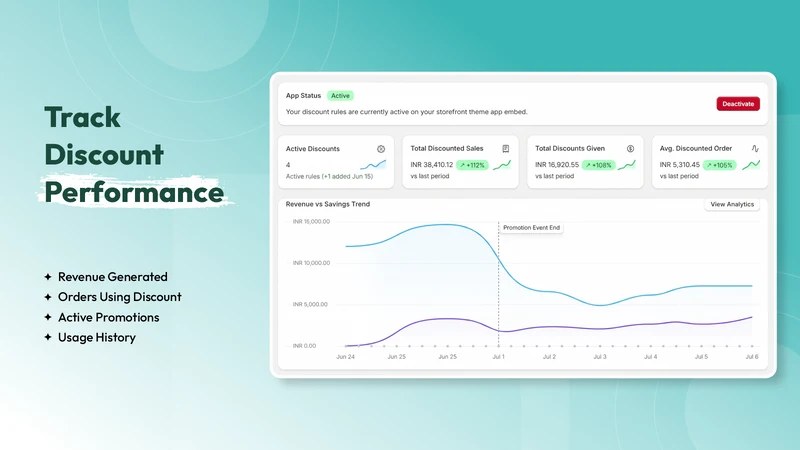800x450 pixels.
Task: Click the 'App Status' label
Action: 303,95
